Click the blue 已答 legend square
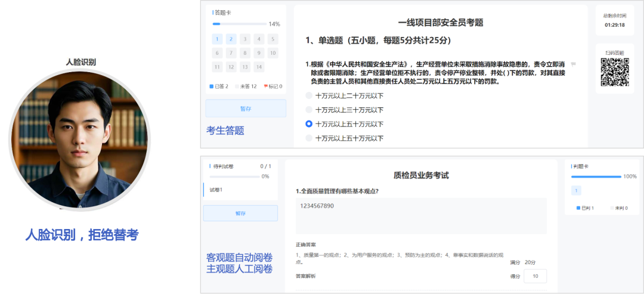This screenshot has width=644, height=294. 212,86
